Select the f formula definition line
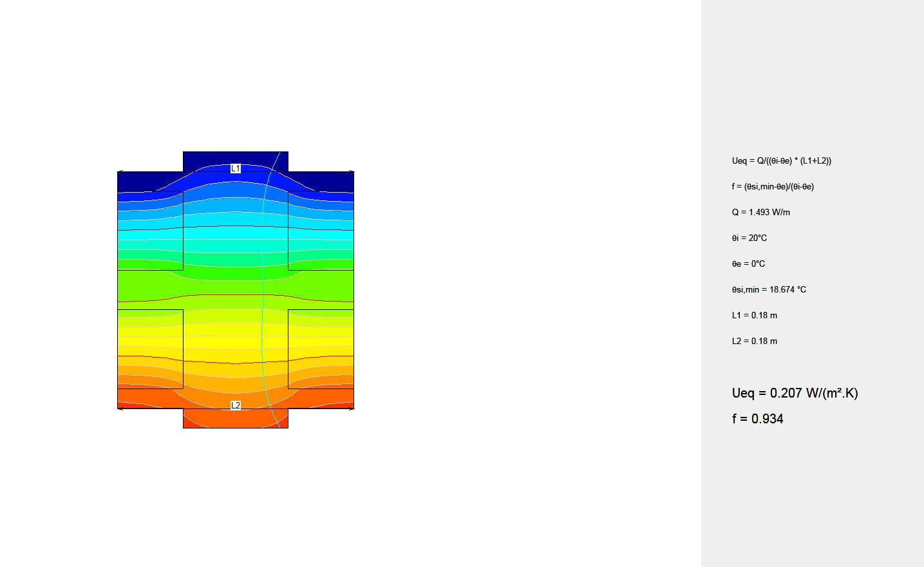This screenshot has height=567, width=924. tap(773, 186)
